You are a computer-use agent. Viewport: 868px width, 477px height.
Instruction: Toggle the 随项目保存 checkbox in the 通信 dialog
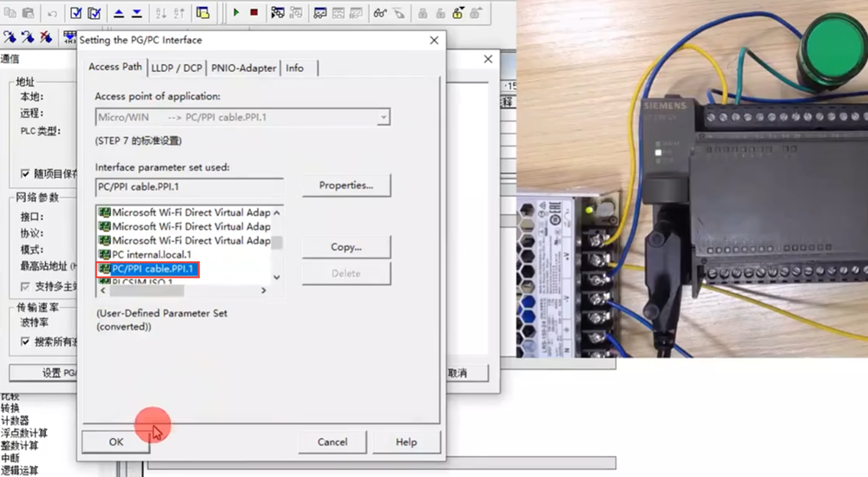[25, 173]
